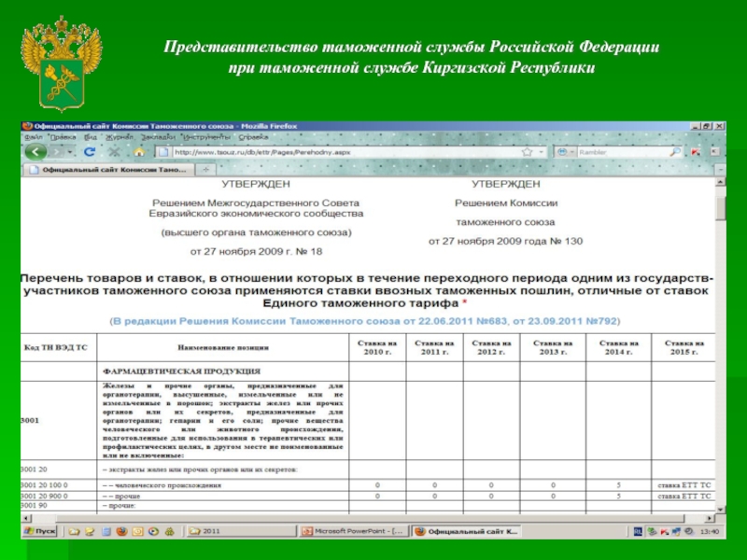Viewport: 747px width, 560px height.
Task: Click the 2014 rate 5 in row 3001 20 900 0
Action: (618, 496)
